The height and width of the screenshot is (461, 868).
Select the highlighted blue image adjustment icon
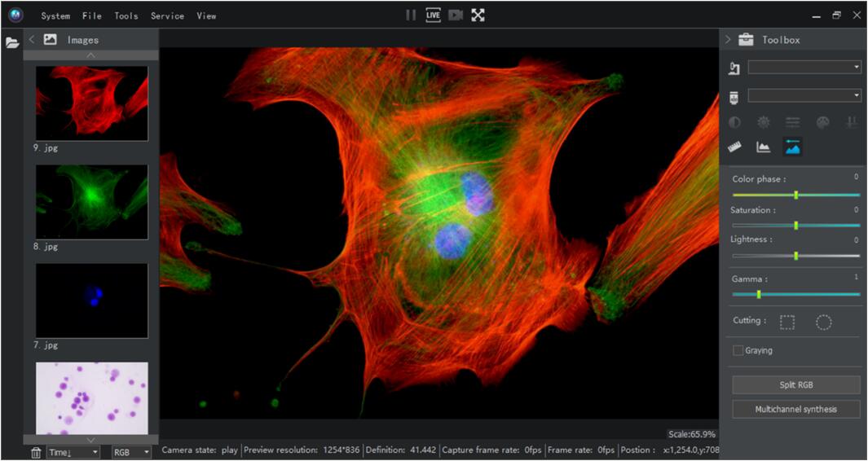pos(792,147)
